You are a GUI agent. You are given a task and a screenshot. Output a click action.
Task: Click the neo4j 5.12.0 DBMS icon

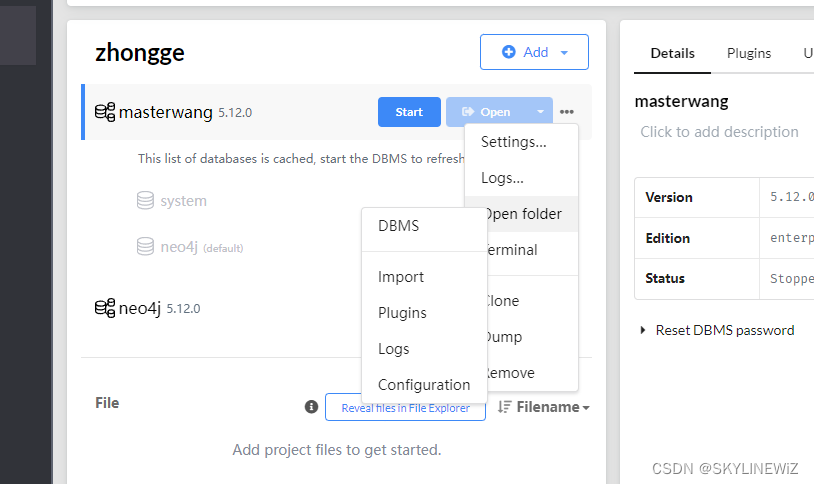pos(105,308)
